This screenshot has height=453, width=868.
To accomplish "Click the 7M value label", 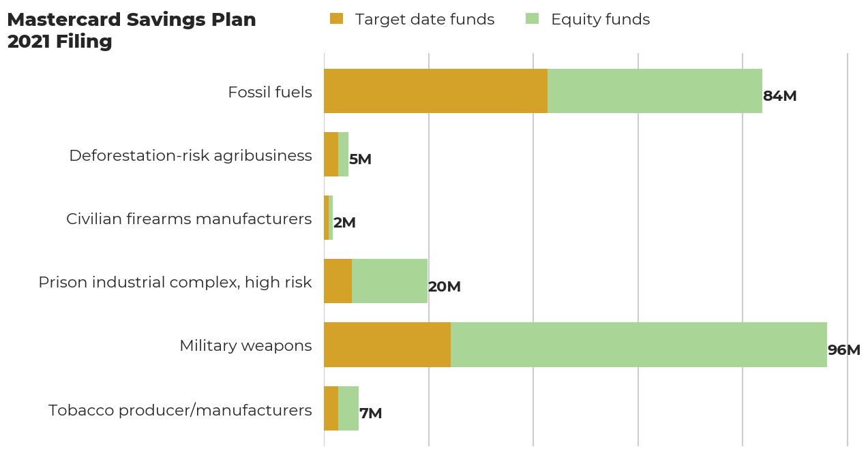I will pos(371,413).
